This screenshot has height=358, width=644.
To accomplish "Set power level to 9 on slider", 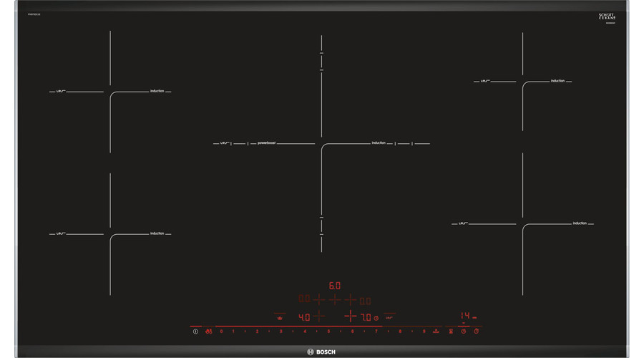I will (424, 332).
